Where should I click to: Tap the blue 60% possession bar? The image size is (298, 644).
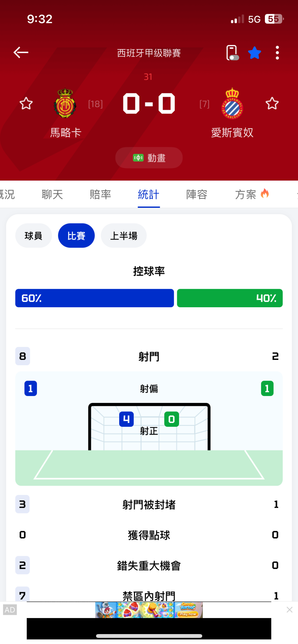[94, 298]
